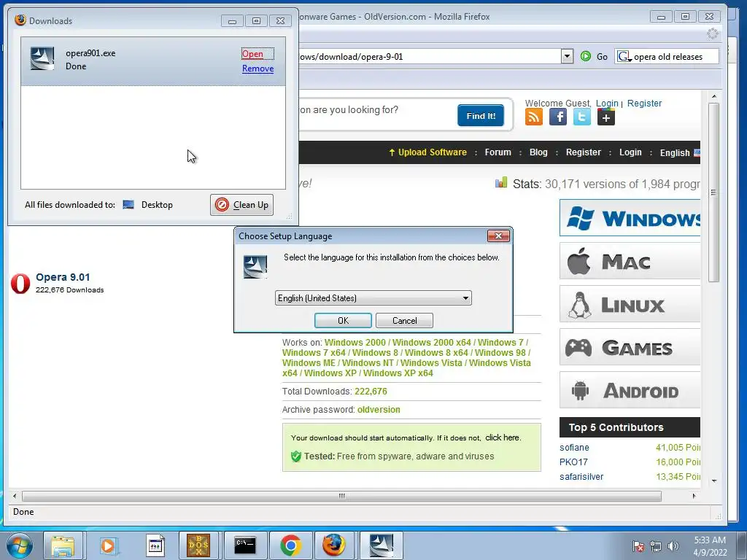Click the Stats bar chart icon
Screen dimensions: 747x560
coord(501,183)
